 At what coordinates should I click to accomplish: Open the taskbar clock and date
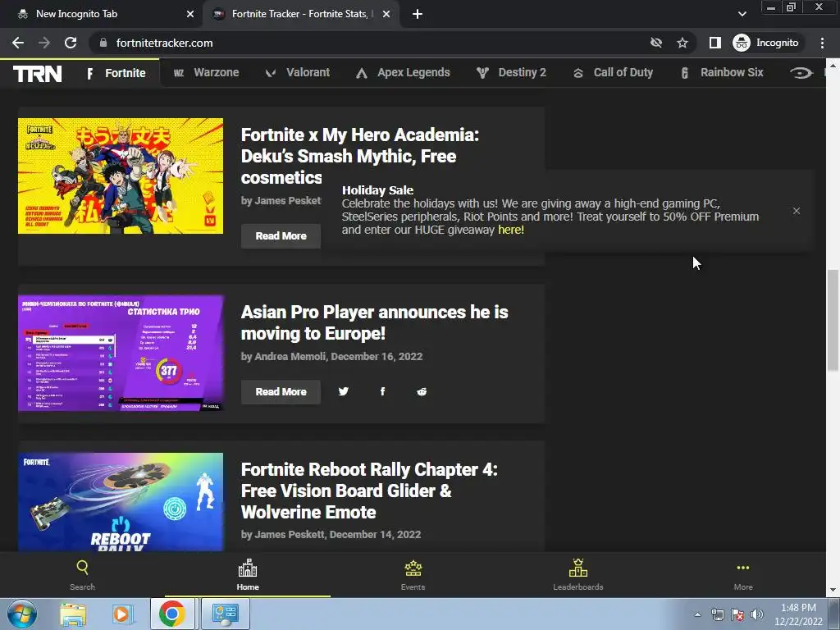coord(798,614)
